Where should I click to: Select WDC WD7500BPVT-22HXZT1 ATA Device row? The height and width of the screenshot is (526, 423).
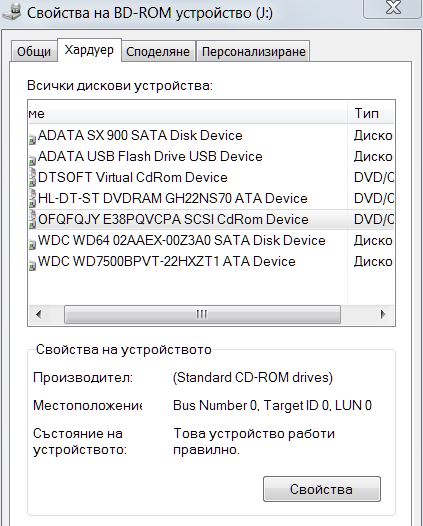211,261
